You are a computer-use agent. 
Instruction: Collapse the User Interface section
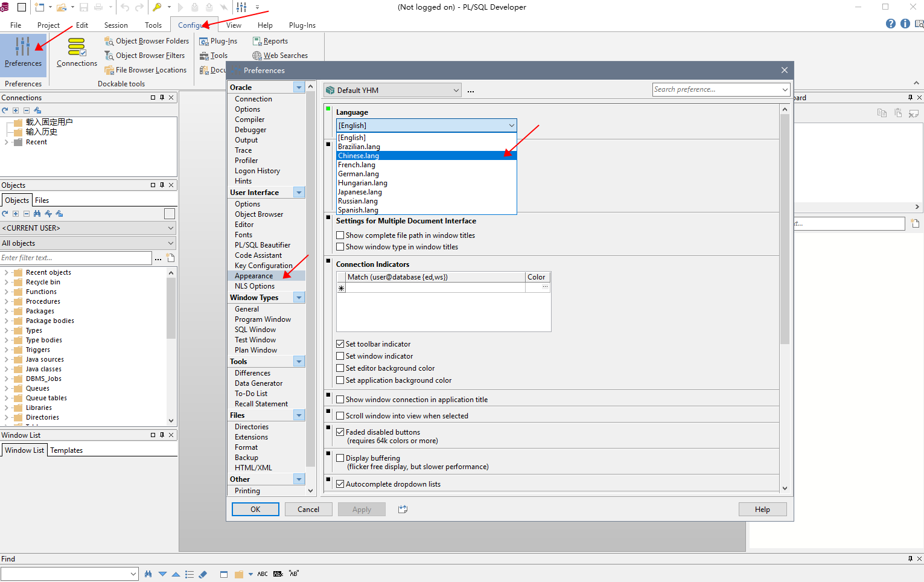pos(299,193)
